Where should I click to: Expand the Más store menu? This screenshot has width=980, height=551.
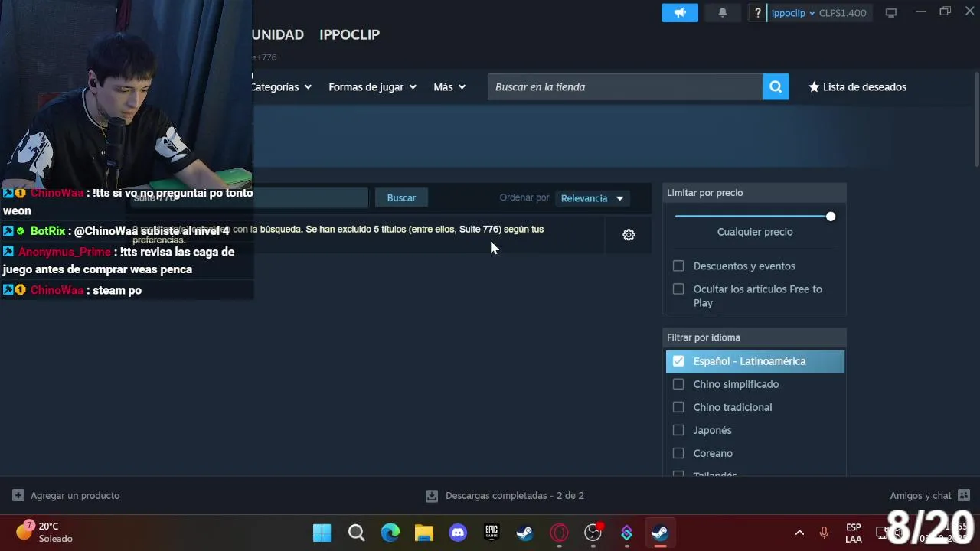pyautogui.click(x=449, y=87)
